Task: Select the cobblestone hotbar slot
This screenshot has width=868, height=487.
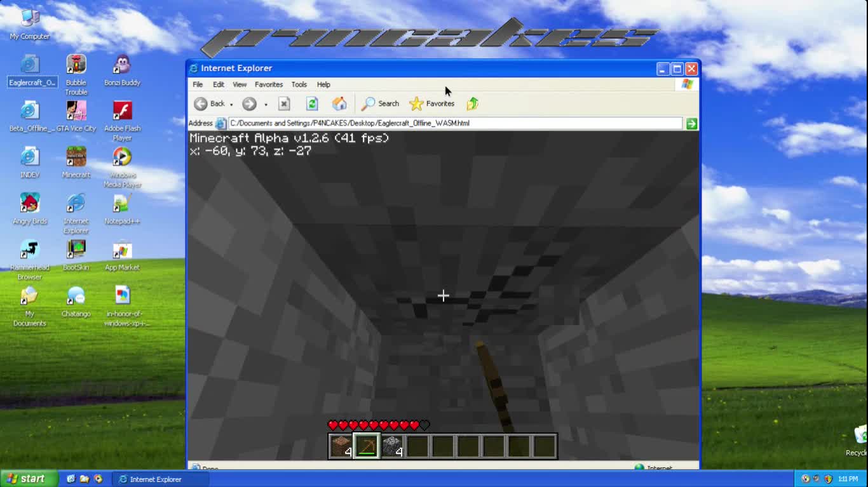Action: pyautogui.click(x=392, y=446)
